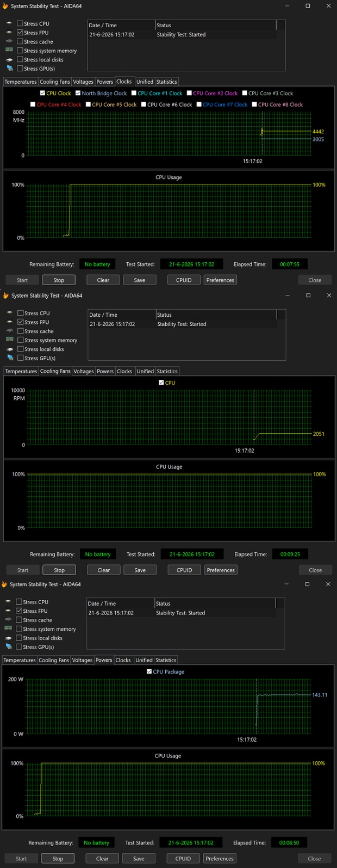Uncheck the North Bridge Clock checkbox
Screen dimensions: 337x868
(78, 93)
